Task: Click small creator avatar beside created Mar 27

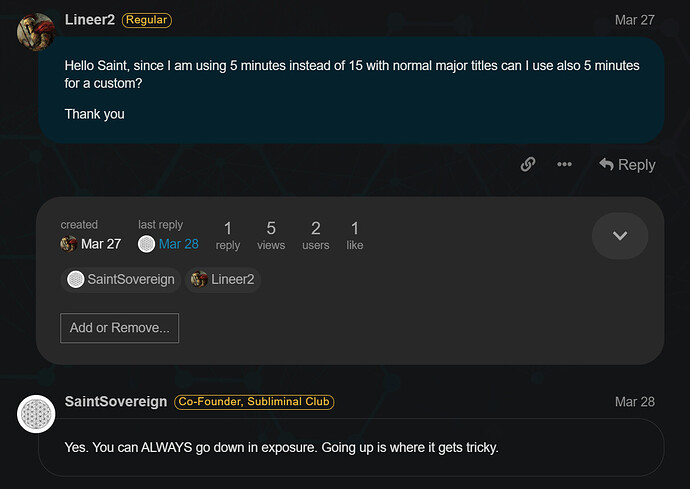Action: tap(69, 244)
